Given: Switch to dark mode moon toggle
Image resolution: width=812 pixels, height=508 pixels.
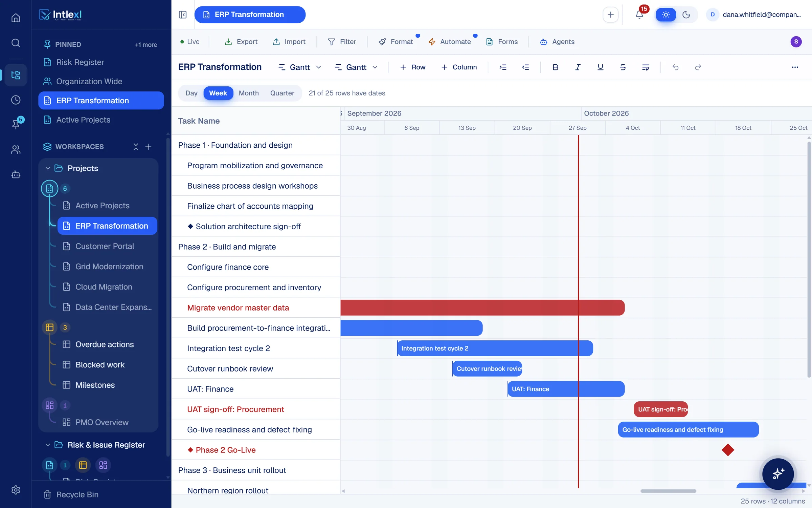Looking at the screenshot, I should [x=686, y=15].
